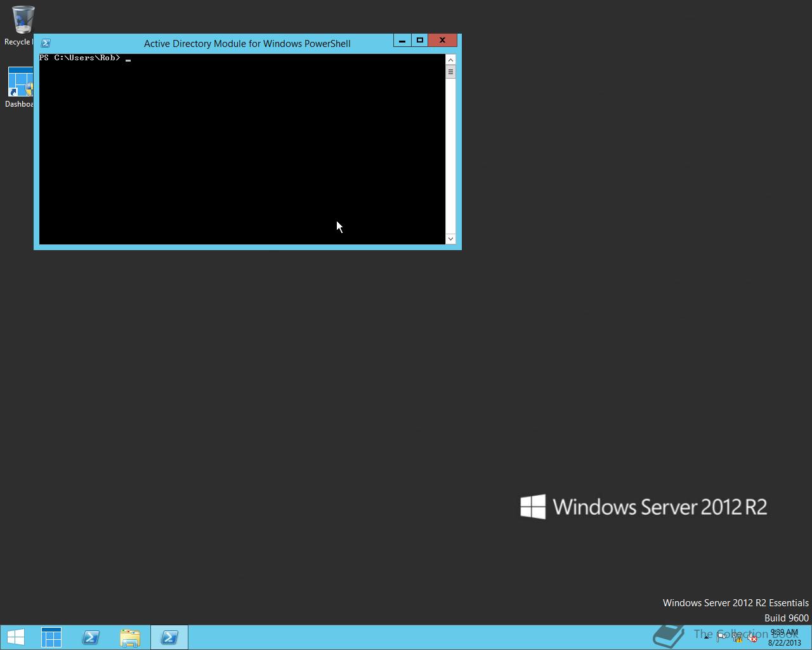The image size is (812, 650).
Task: Click the console scrollbar up arrow
Action: click(450, 60)
